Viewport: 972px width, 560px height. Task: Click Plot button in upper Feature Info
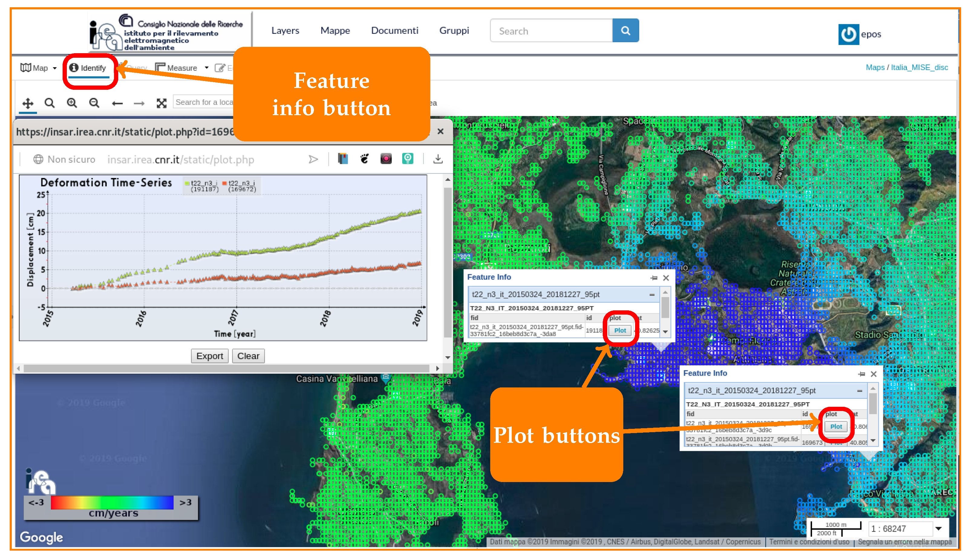(620, 330)
